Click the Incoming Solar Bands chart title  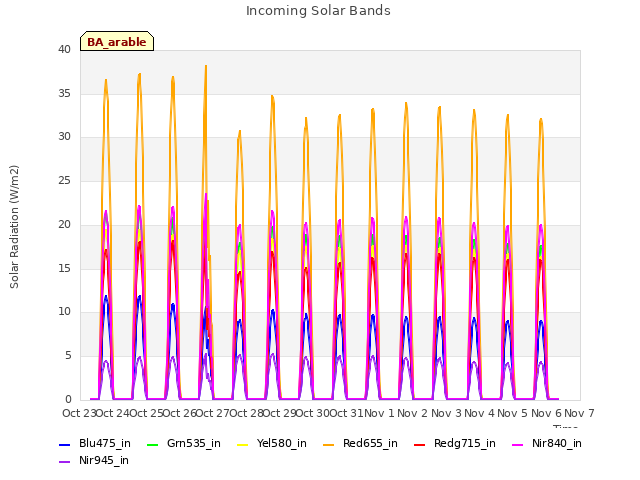(x=318, y=11)
